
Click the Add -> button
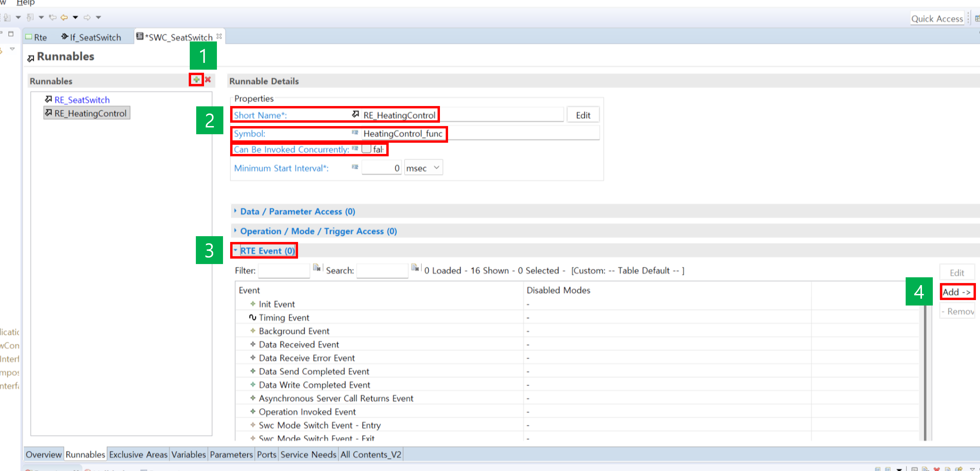tap(957, 292)
